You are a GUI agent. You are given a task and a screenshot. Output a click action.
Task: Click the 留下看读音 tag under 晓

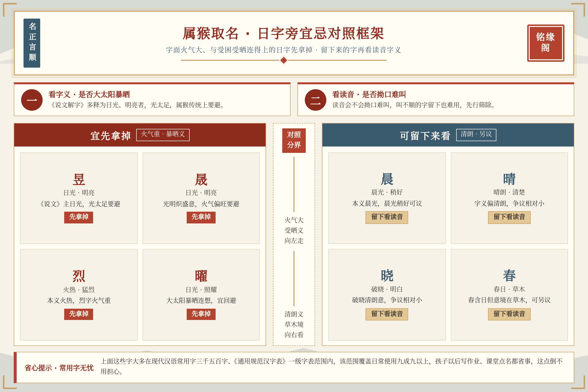[387, 314]
